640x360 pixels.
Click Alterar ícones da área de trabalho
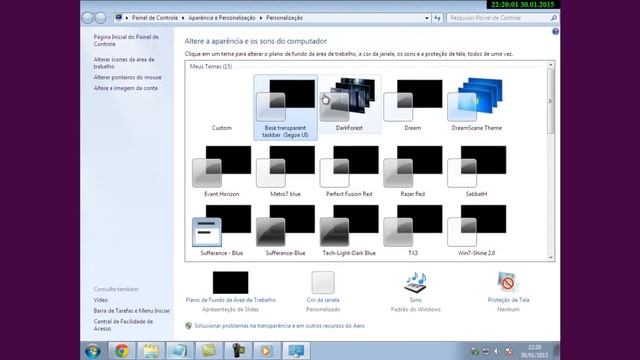pos(124,63)
